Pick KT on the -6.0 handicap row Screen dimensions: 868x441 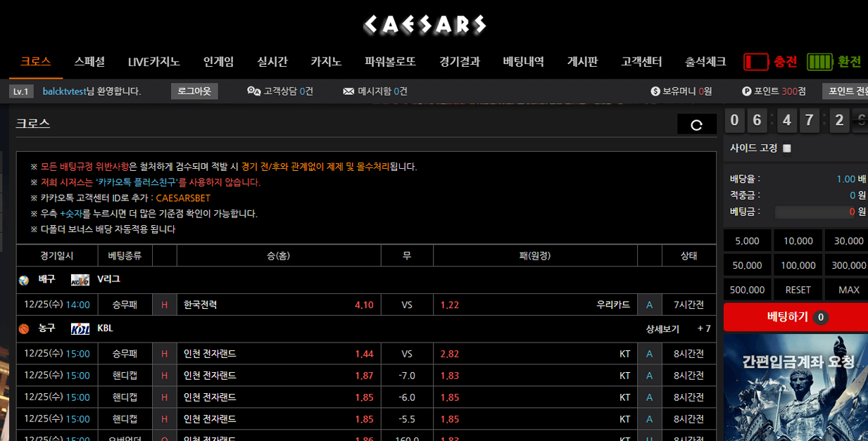click(535, 397)
